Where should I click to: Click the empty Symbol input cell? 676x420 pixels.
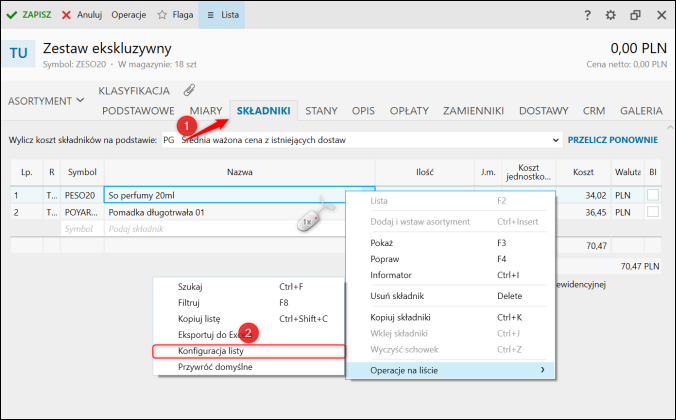[82, 229]
